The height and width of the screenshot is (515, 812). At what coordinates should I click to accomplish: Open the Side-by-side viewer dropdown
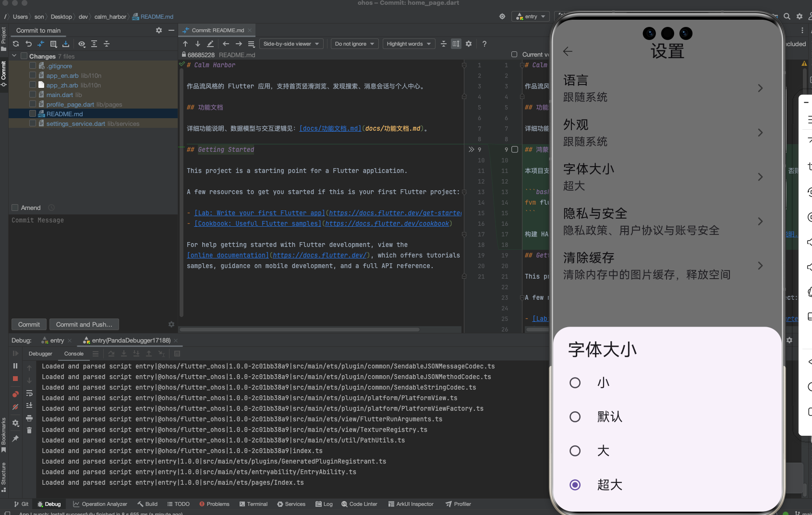(291, 44)
